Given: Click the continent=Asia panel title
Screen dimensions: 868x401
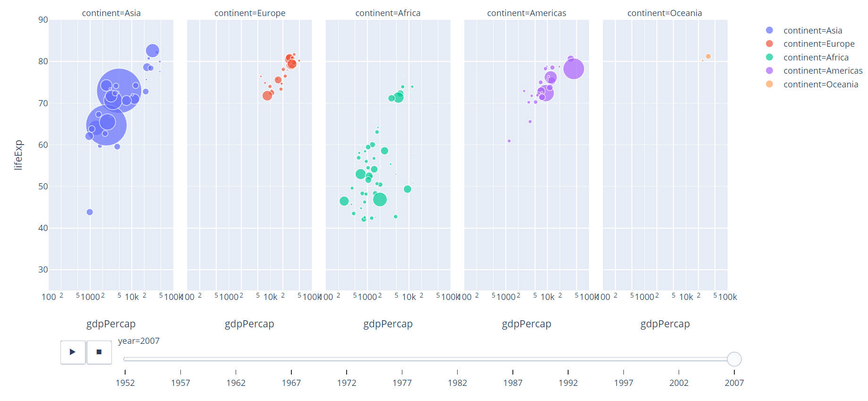Looking at the screenshot, I should [111, 13].
